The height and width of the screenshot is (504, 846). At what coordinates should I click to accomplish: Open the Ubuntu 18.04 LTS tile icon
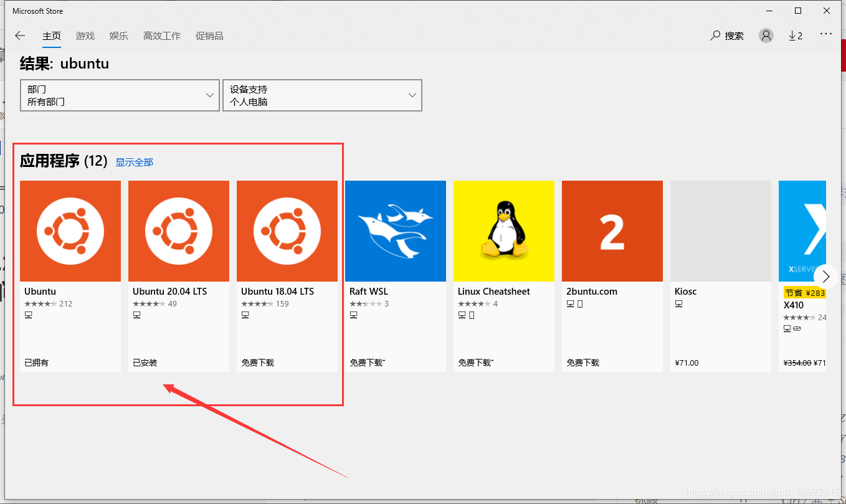pos(287,231)
